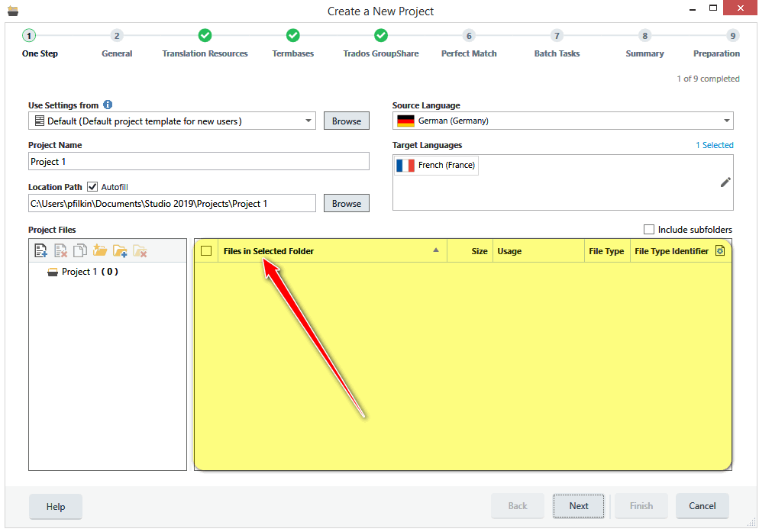
Task: Click the Location Path input field
Action: pos(172,203)
